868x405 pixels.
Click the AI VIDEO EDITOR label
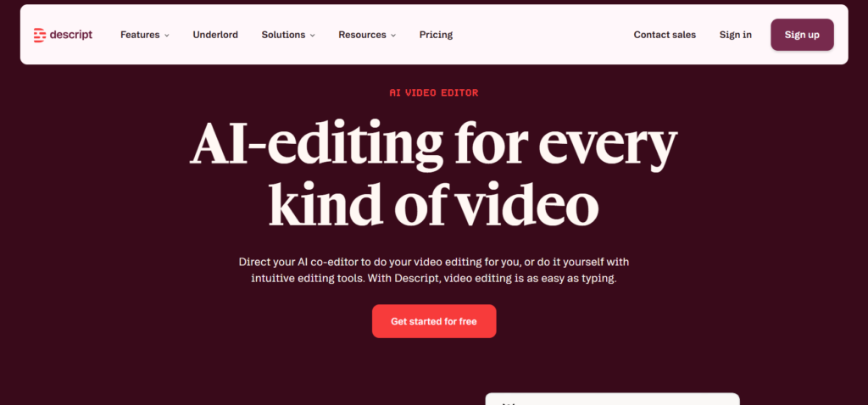pyautogui.click(x=434, y=93)
